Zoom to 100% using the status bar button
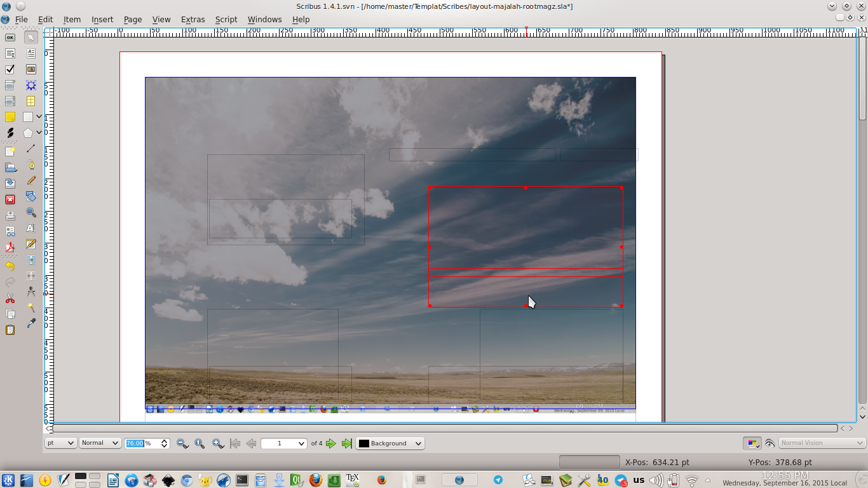The height and width of the screenshot is (488, 868). (x=198, y=443)
